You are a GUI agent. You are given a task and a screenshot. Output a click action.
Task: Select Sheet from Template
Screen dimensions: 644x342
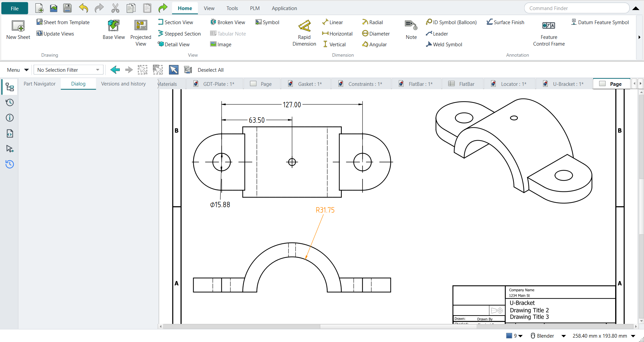point(63,22)
